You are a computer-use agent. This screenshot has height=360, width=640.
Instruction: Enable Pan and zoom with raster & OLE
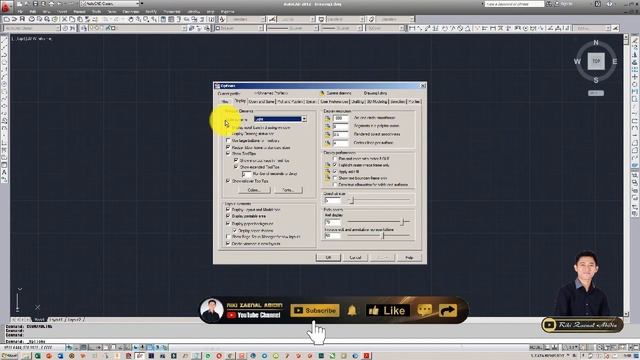coord(335,158)
